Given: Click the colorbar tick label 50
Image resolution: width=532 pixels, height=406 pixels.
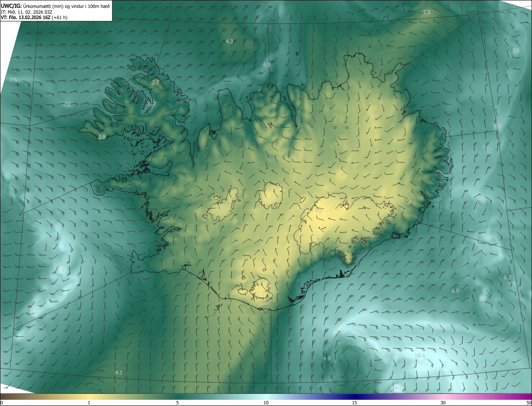Looking at the screenshot, I should click(529, 403).
